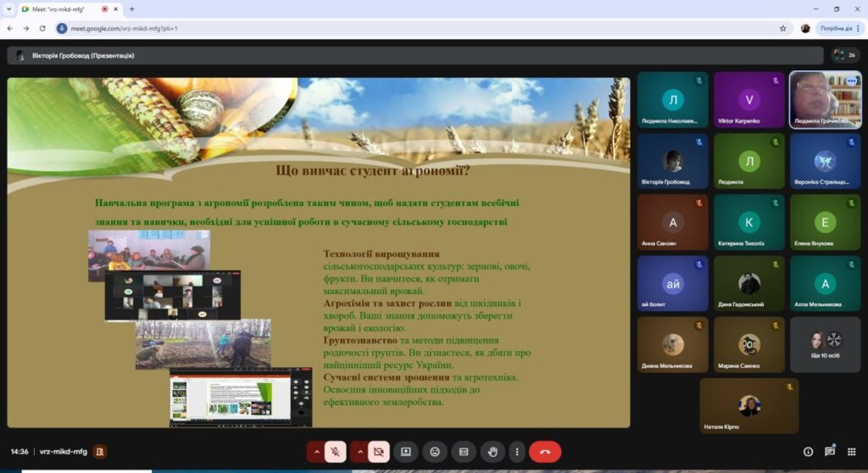Click the options dots on Людмила Грачикова's video tile

click(x=851, y=81)
